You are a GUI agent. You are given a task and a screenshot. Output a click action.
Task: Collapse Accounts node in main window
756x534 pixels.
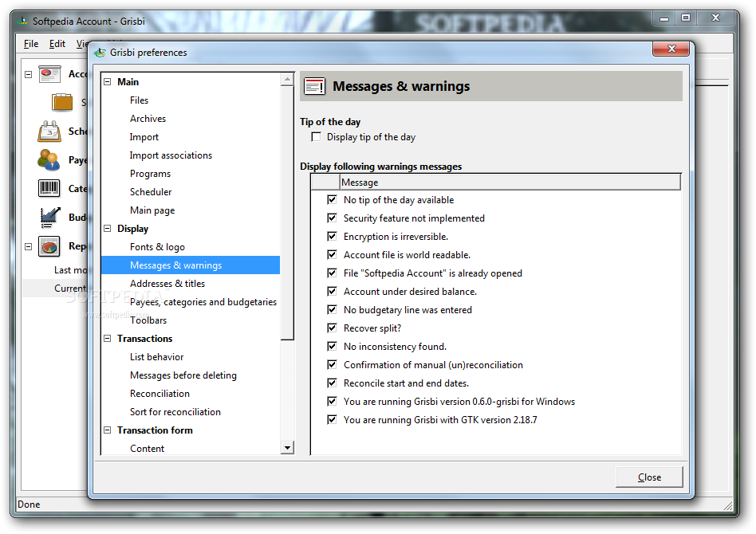(29, 75)
